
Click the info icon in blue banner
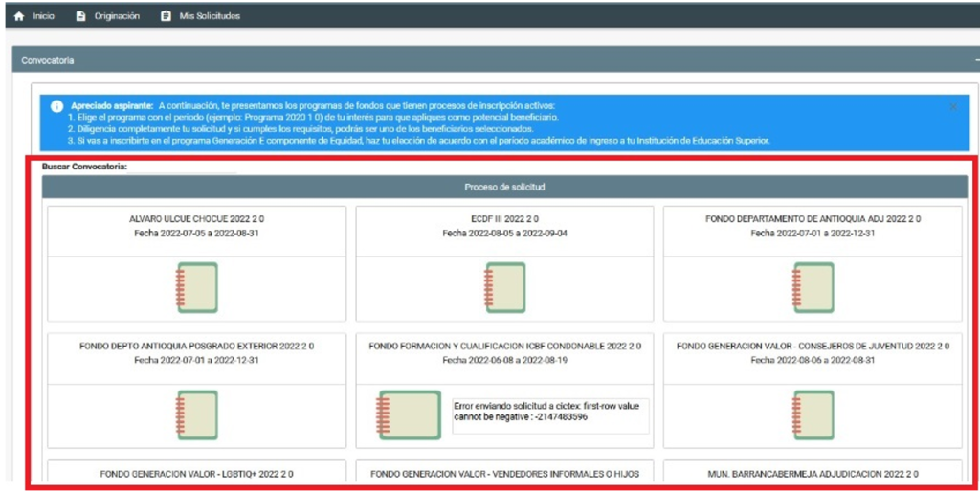pos(56,105)
